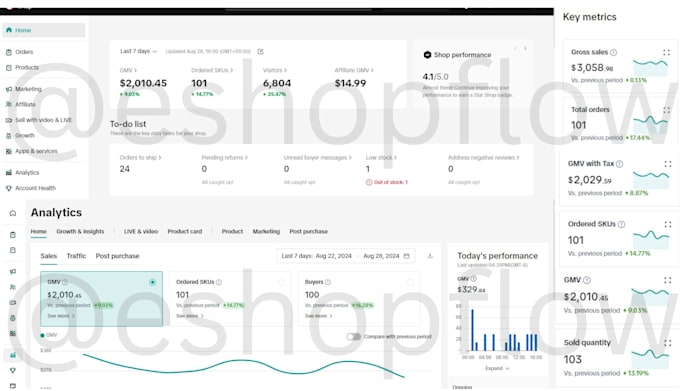Click the calendar icon in date range
Screen dimensions: 680x391
406,256
